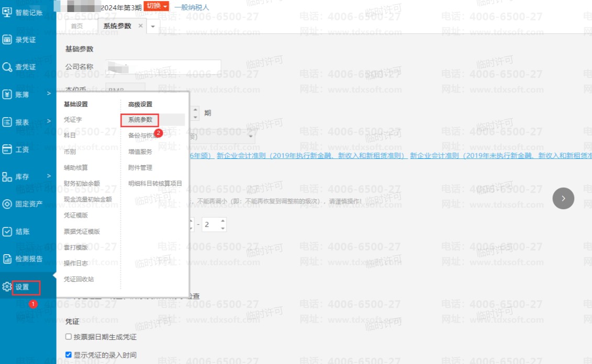The height and width of the screenshot is (364, 592).
Task: Open 录凭证 via its sidebar icon
Action: (x=7, y=40)
